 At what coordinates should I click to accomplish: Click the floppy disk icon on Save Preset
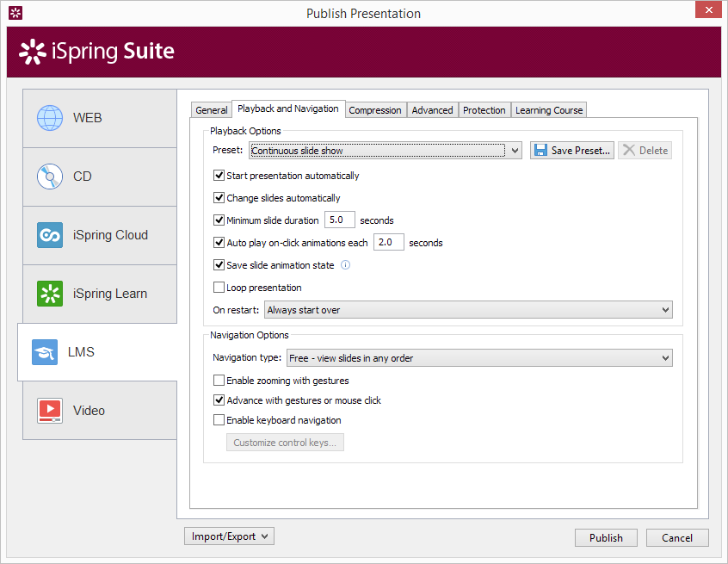(540, 151)
